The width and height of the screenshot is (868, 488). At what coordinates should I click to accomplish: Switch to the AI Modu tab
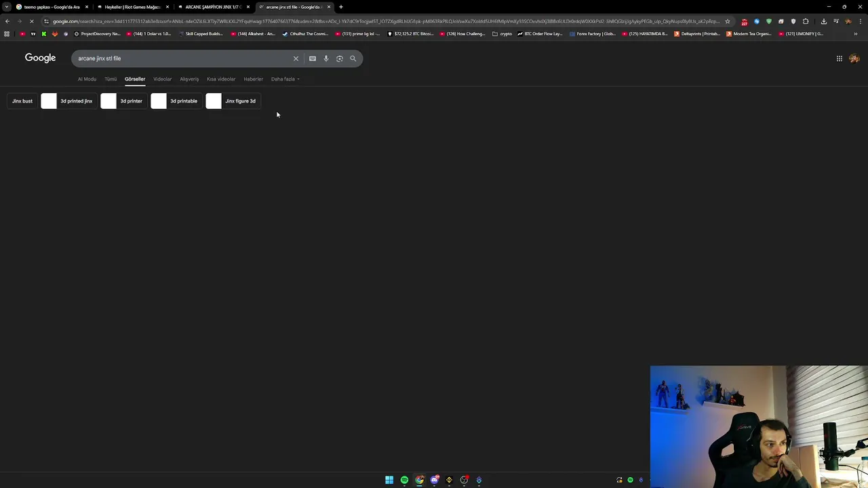(87, 79)
